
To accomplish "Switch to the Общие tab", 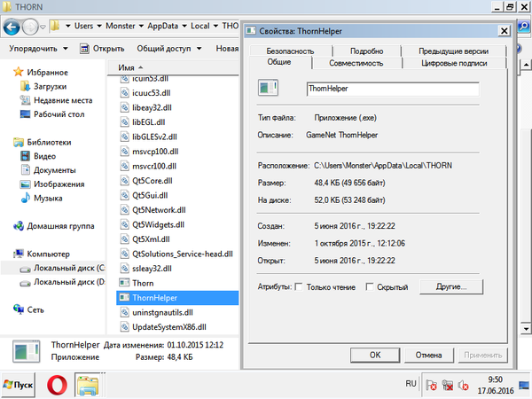I will coord(279,62).
